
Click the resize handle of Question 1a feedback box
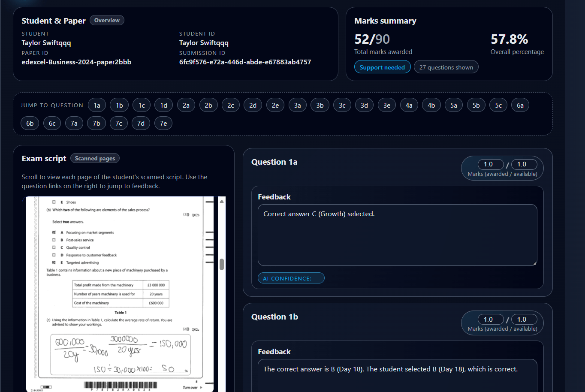click(x=534, y=263)
